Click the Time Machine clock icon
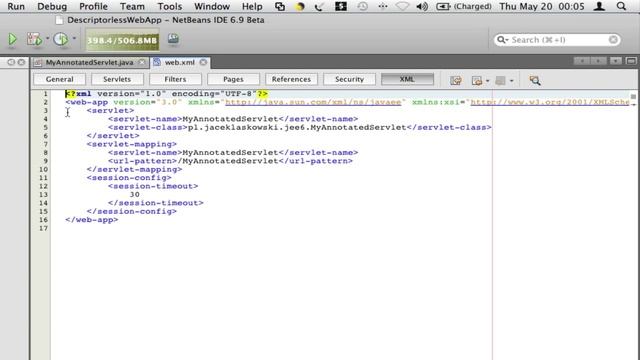640x360 pixels. (362, 7)
